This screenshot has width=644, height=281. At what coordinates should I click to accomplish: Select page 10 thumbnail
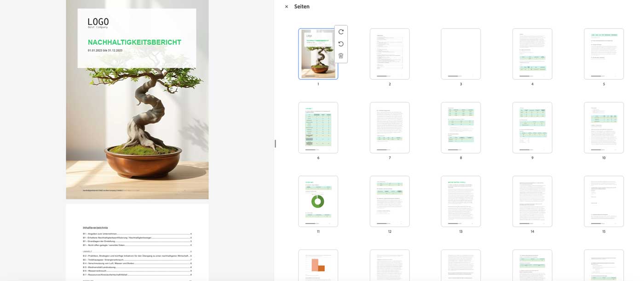point(604,128)
